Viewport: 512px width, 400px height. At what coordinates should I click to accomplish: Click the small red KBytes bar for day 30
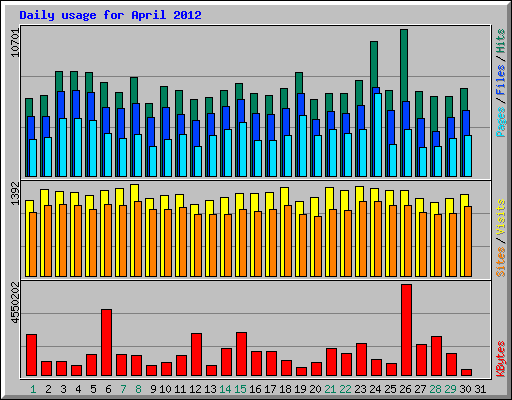pyautogui.click(x=466, y=373)
